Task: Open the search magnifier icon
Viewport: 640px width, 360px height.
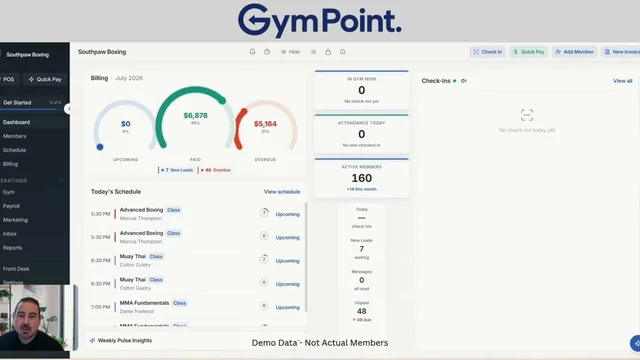Action: 343,52
